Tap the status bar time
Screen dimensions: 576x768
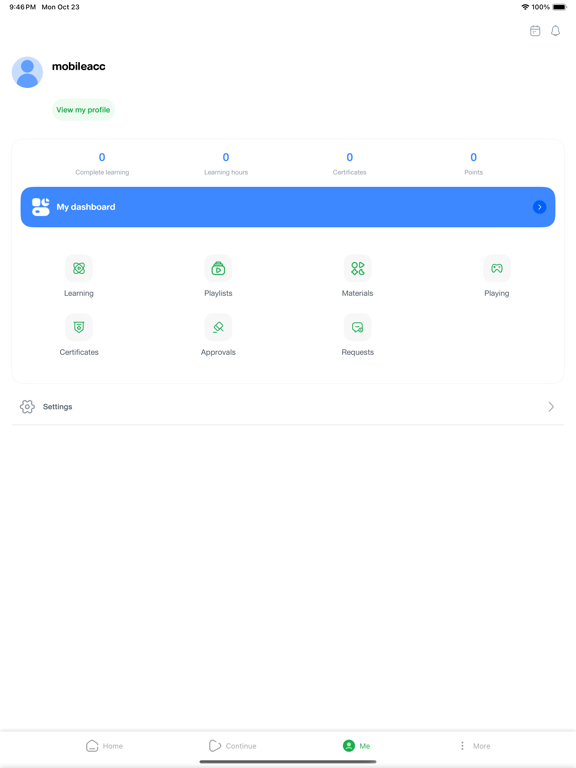pos(23,7)
